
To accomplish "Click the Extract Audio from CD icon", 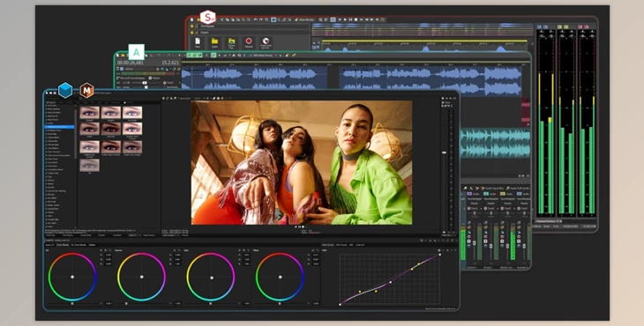I will pyautogui.click(x=266, y=41).
